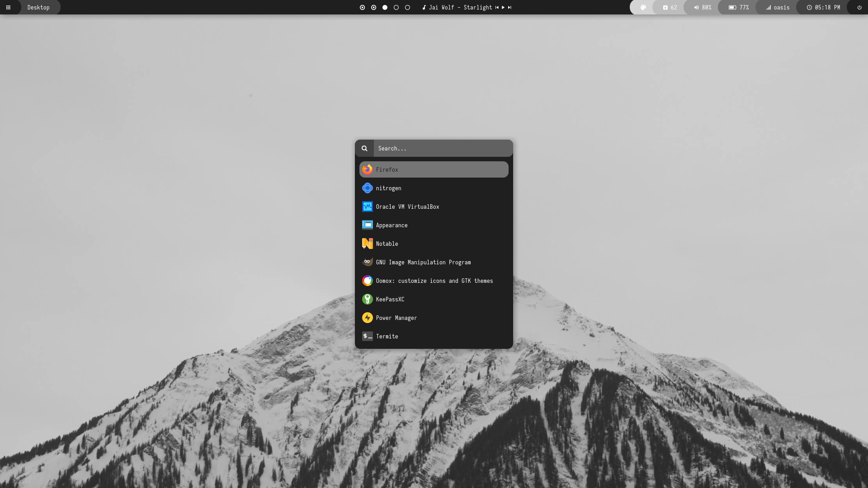
Task: Click the color palette theme icon
Action: 643,7
